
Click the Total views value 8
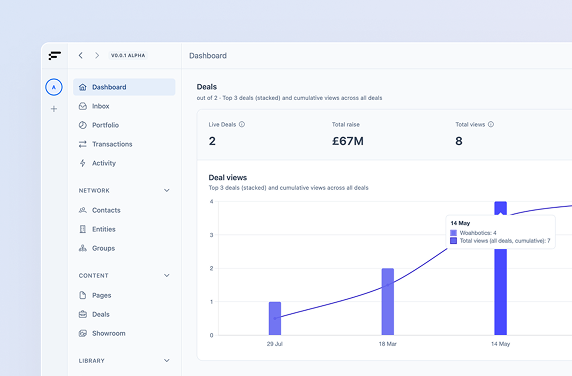[459, 141]
